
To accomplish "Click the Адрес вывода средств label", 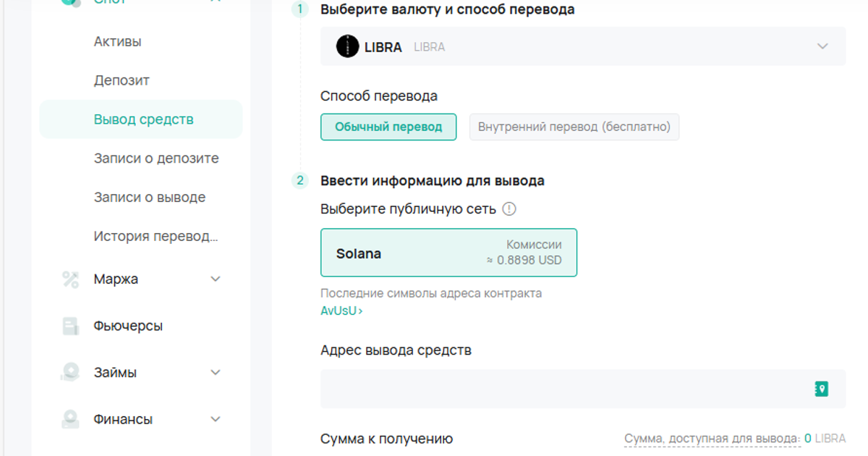I will coord(396,351).
